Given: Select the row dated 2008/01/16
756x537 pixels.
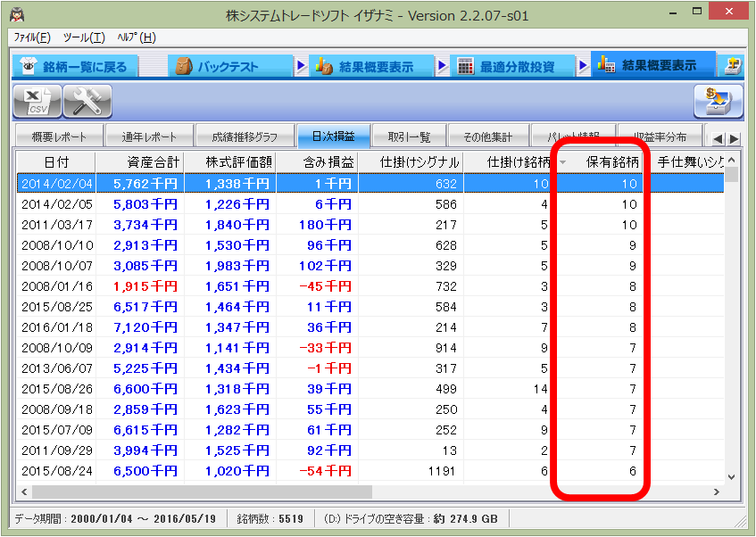Looking at the screenshot, I should [370, 286].
